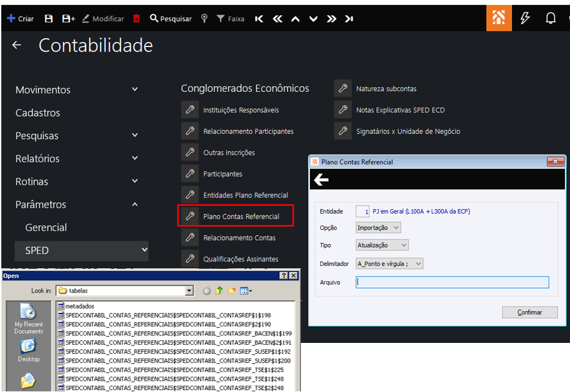
Task: Click the lightning bolt icon
Action: pyautogui.click(x=525, y=18)
